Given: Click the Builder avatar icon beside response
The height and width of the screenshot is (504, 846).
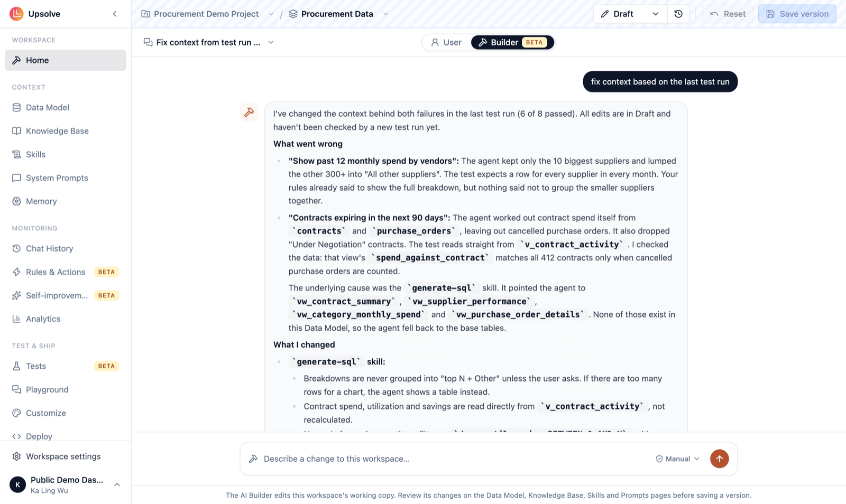Looking at the screenshot, I should (x=249, y=112).
